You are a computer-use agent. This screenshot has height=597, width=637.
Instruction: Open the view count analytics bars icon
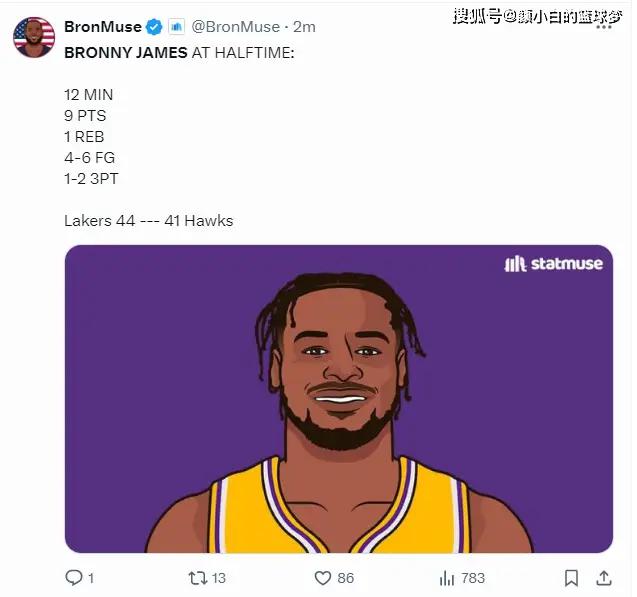tap(447, 578)
